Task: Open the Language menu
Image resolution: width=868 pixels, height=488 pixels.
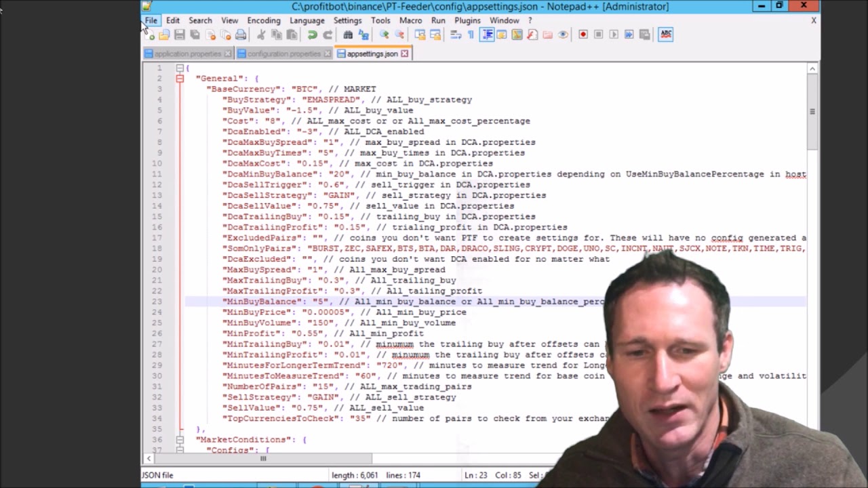Action: click(307, 20)
